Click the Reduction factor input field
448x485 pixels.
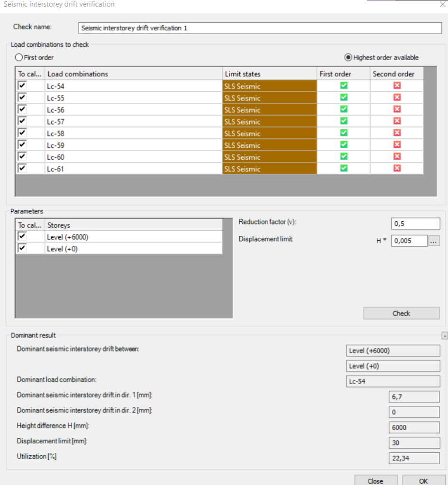pyautogui.click(x=415, y=224)
